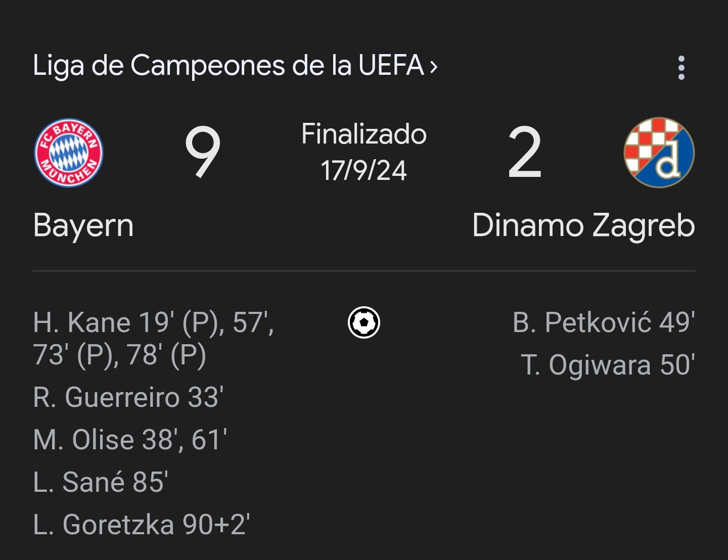Open the three-dot more options menu

681,68
